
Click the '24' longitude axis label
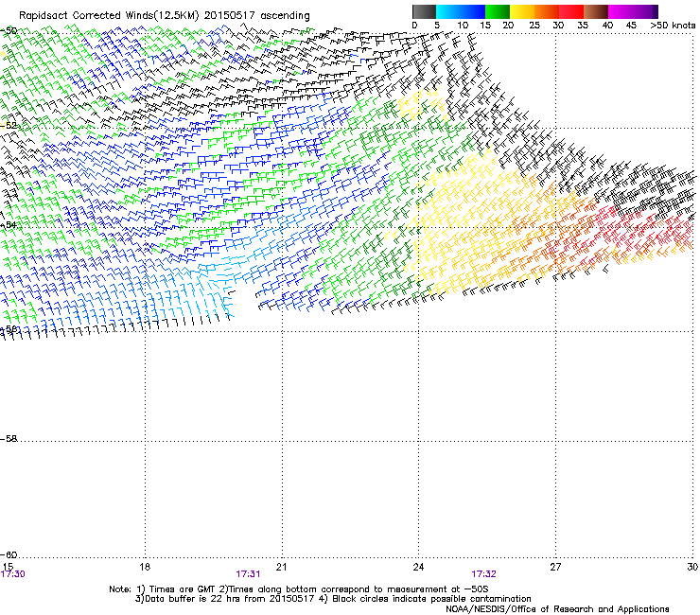[418, 567]
